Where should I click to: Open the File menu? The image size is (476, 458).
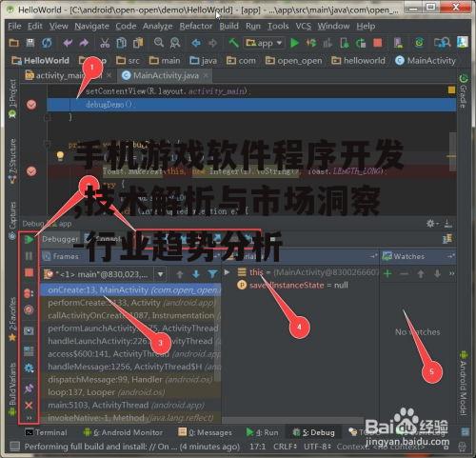click(14, 26)
